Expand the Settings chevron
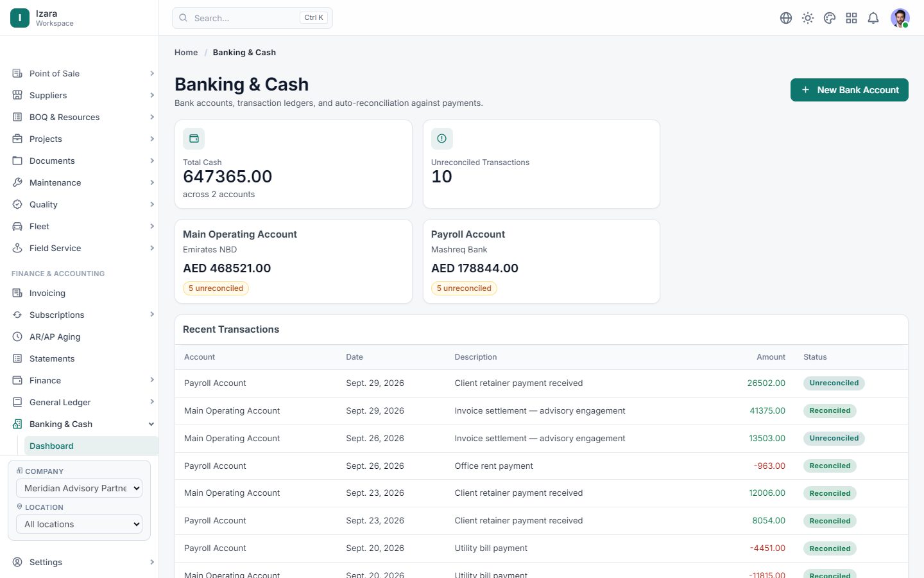The image size is (924, 578). coord(152,562)
